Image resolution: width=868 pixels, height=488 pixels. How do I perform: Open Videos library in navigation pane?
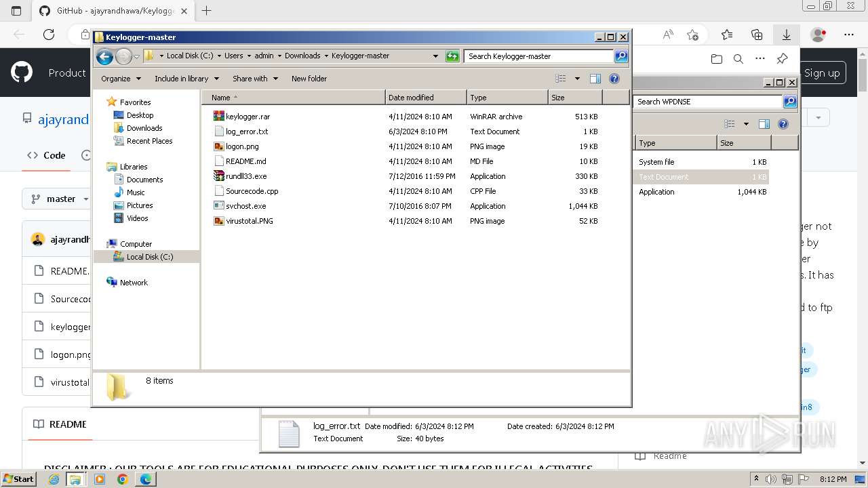click(137, 218)
